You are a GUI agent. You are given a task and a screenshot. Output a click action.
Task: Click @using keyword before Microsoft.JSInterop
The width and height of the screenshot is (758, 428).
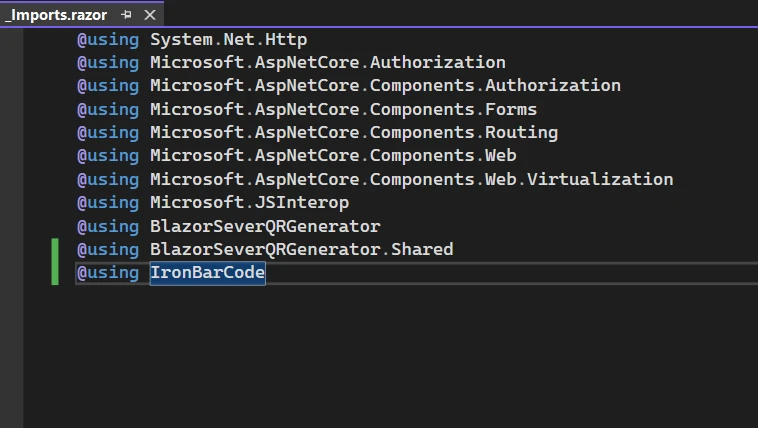(x=108, y=203)
